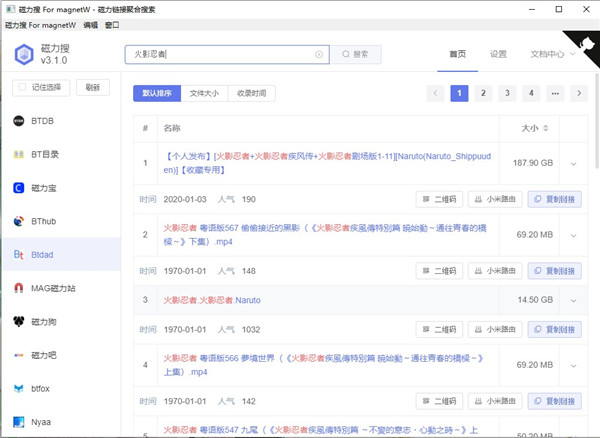Sort results by 文件大小
The image size is (600, 438).
204,93
